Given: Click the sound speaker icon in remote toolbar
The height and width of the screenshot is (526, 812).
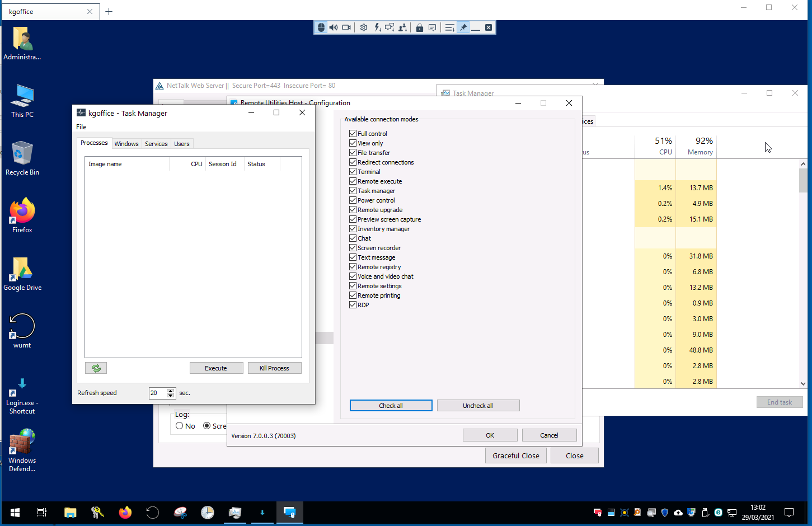Looking at the screenshot, I should [x=334, y=27].
